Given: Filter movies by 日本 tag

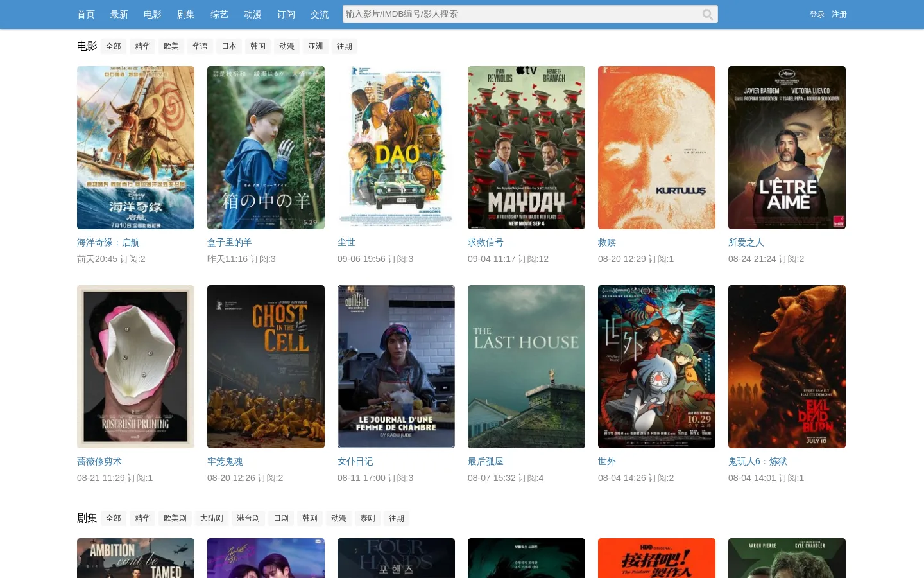Looking at the screenshot, I should click(x=229, y=46).
